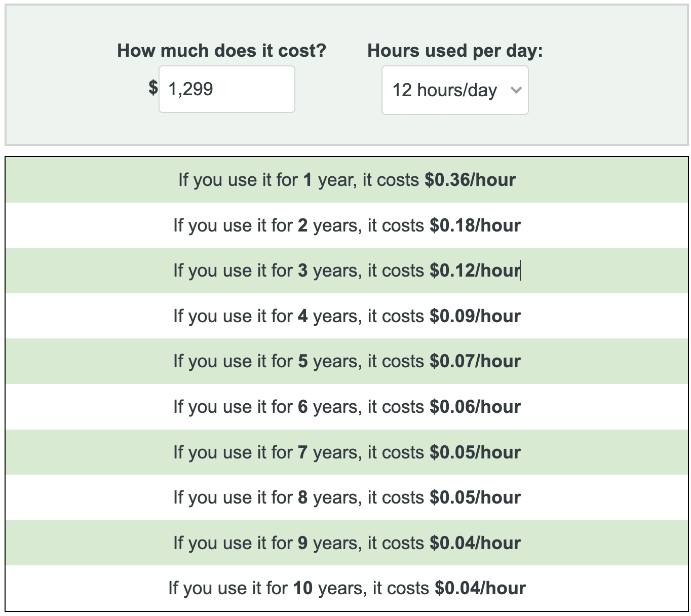The width and height of the screenshot is (691, 616).
Task: Select the 1 year cost result row
Action: [347, 180]
